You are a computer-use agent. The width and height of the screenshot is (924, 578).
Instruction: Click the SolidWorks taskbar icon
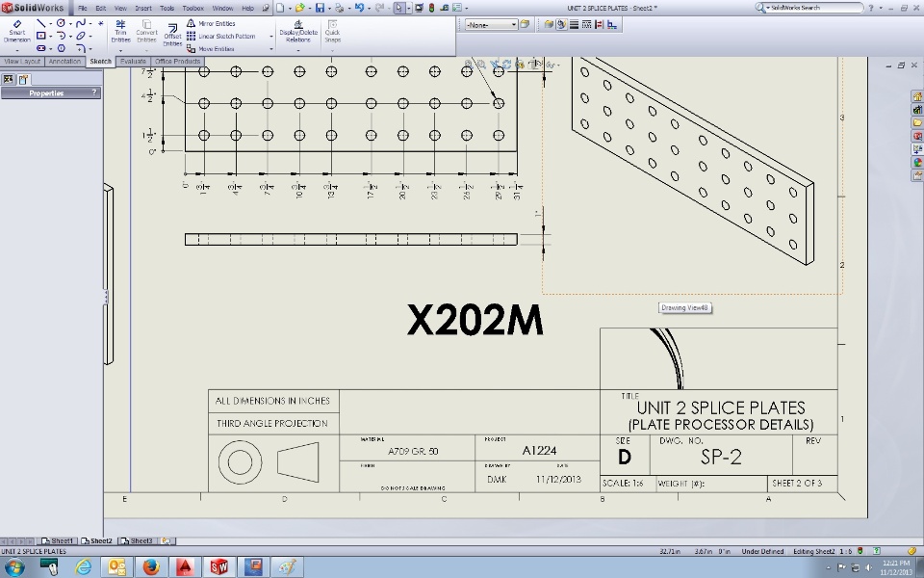click(x=218, y=567)
